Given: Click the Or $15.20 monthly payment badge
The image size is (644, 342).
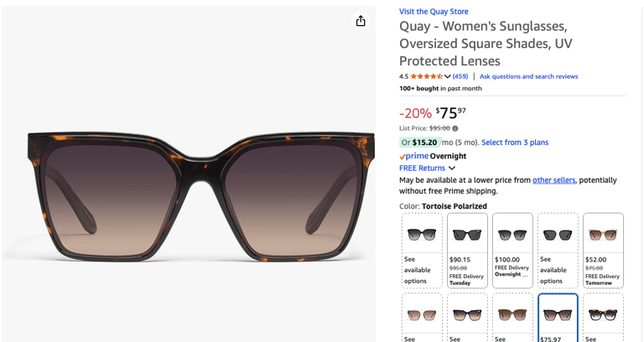Looking at the screenshot, I should (419, 142).
